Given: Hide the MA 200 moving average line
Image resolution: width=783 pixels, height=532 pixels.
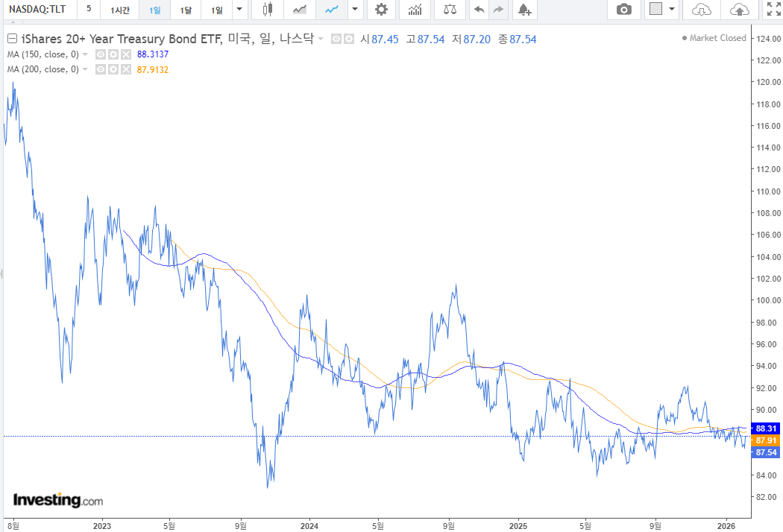Looking at the screenshot, I should pos(101,69).
